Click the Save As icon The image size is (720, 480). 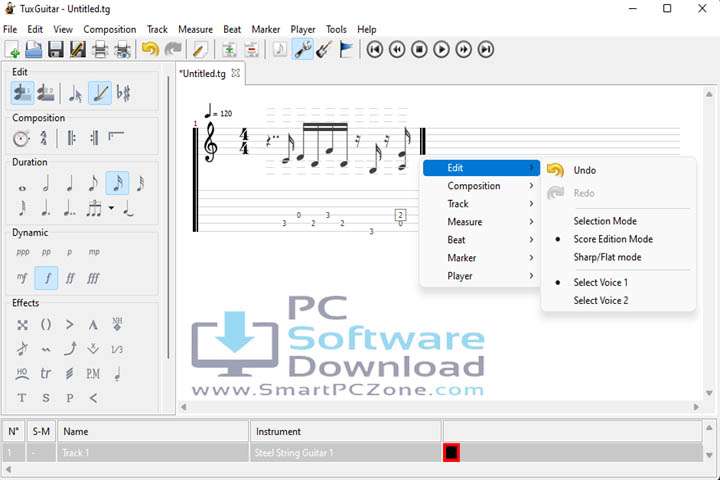click(x=78, y=49)
